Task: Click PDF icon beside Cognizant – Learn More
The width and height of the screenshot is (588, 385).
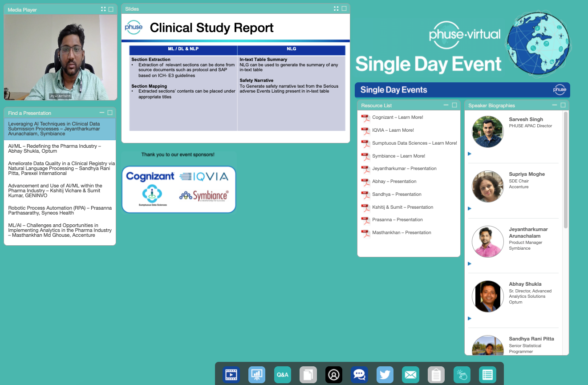Action: point(365,118)
